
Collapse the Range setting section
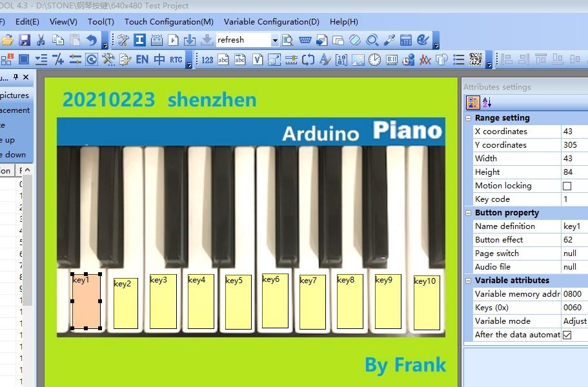click(469, 117)
